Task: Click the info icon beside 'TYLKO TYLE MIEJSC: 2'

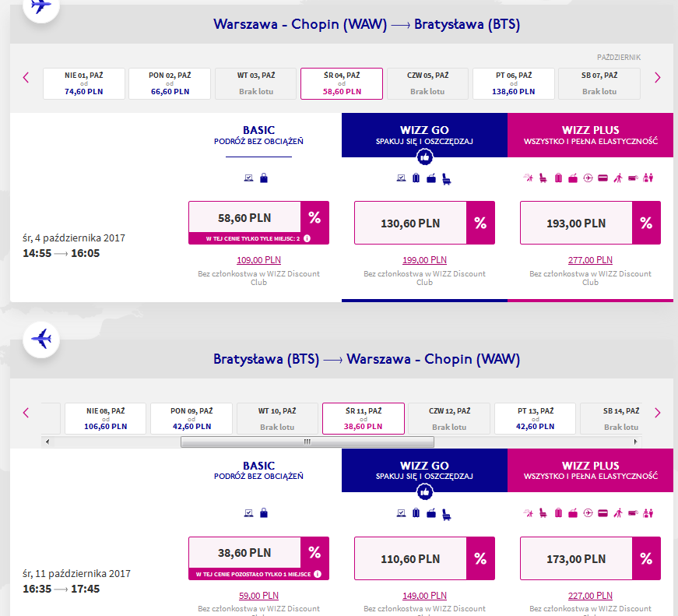Action: click(x=307, y=238)
